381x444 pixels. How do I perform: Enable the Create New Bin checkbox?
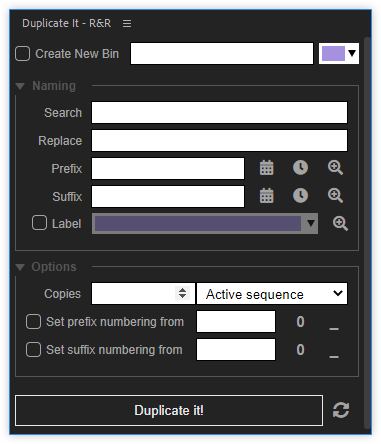point(23,54)
